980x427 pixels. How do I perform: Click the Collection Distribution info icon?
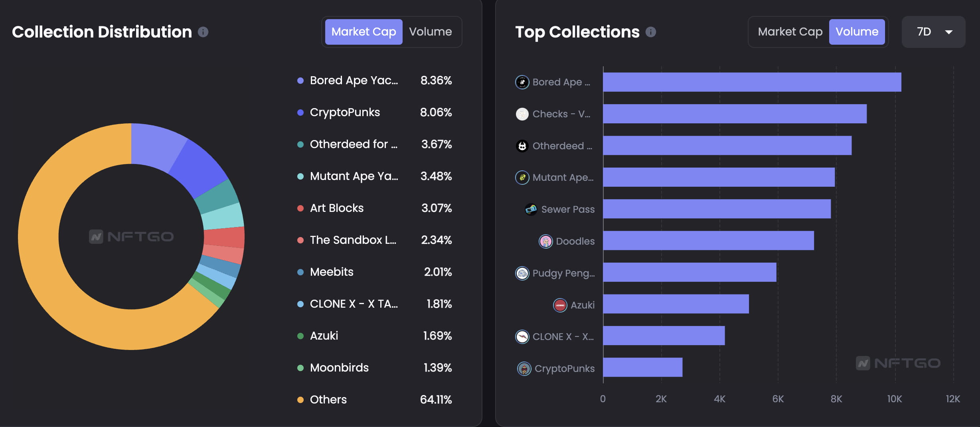(203, 32)
